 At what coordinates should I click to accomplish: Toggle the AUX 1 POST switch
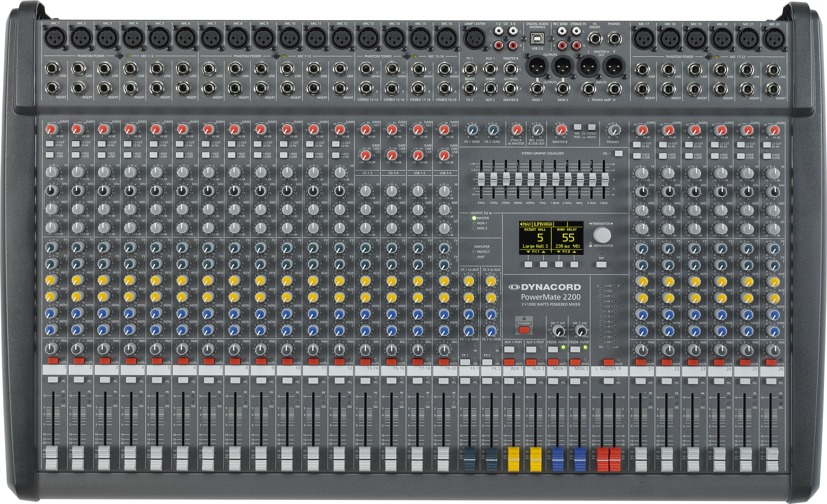click(x=509, y=349)
